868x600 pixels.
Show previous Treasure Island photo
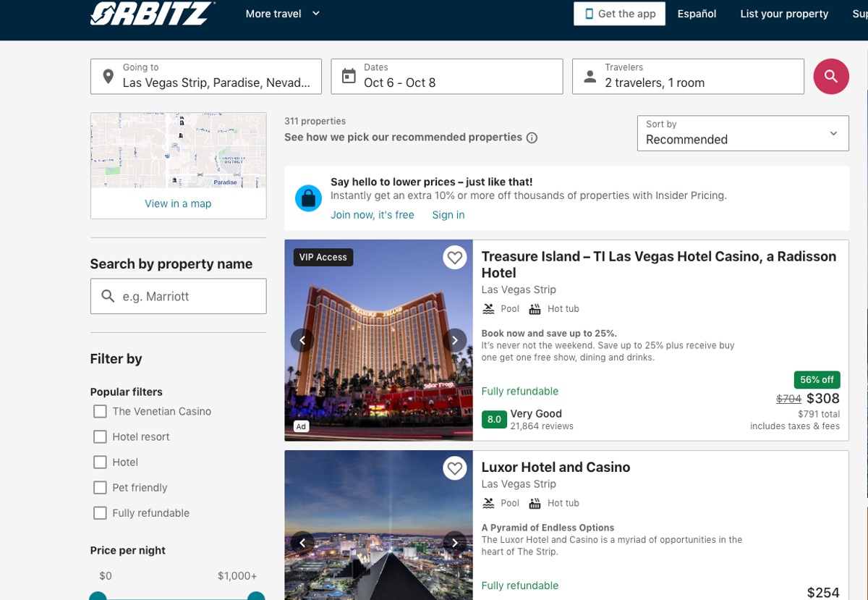(x=302, y=340)
